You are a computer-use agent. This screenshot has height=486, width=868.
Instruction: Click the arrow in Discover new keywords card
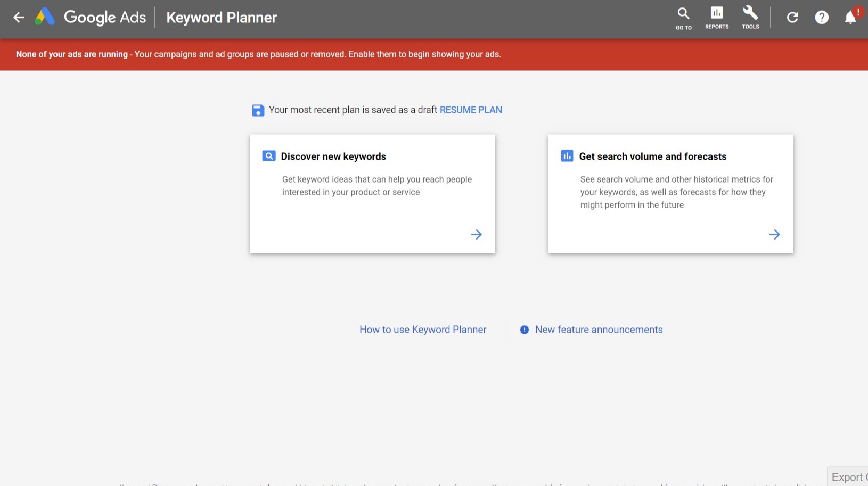click(477, 234)
